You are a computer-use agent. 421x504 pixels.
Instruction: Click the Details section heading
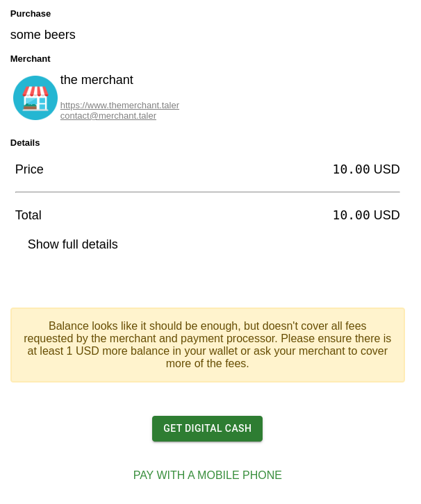click(x=25, y=143)
